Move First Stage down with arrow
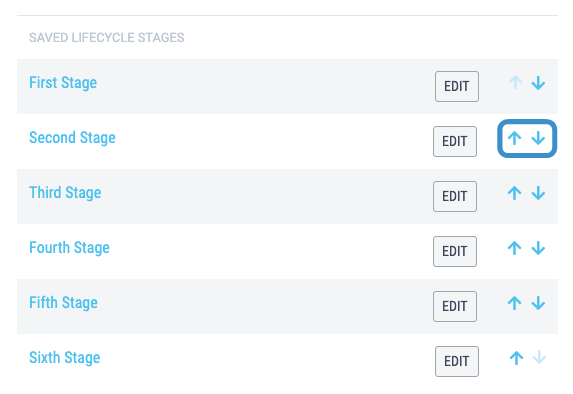The width and height of the screenshot is (573, 394). point(538,83)
